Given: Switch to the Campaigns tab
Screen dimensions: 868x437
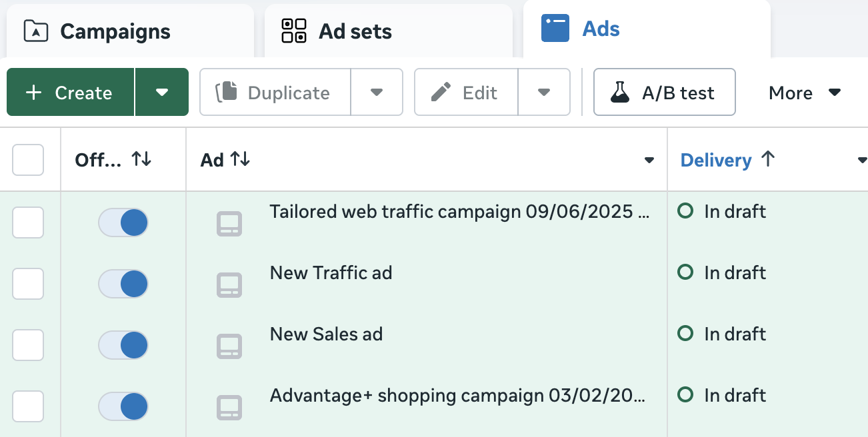Looking at the screenshot, I should pyautogui.click(x=115, y=31).
